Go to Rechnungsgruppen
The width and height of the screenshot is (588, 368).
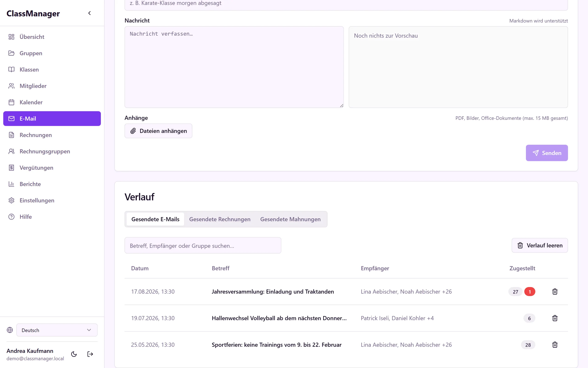tap(52, 151)
